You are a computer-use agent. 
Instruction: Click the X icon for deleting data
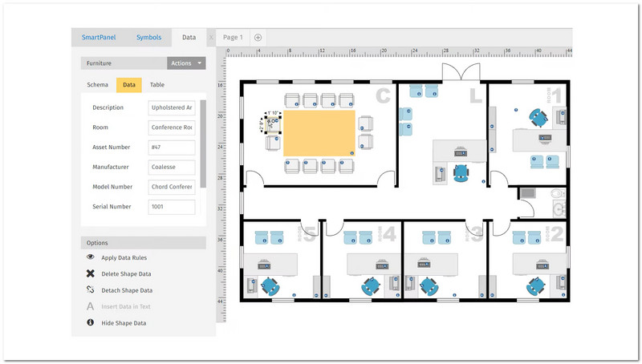91,273
